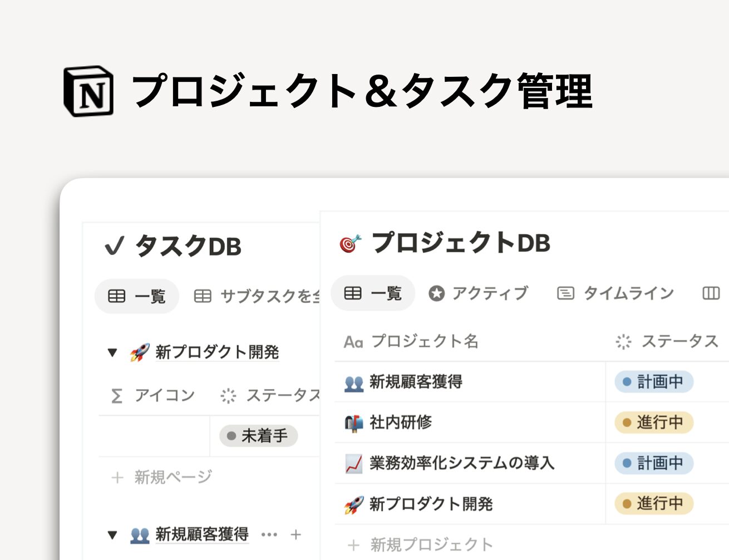Click the plus icon beside 新規顧客獲得 group

click(296, 535)
